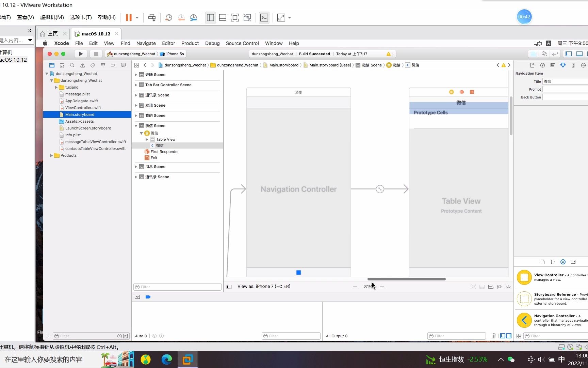Switch the library to icon grid view

coord(519,336)
